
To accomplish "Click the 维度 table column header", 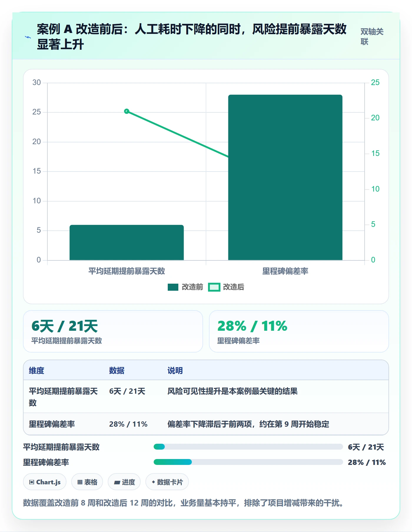I will (36, 370).
